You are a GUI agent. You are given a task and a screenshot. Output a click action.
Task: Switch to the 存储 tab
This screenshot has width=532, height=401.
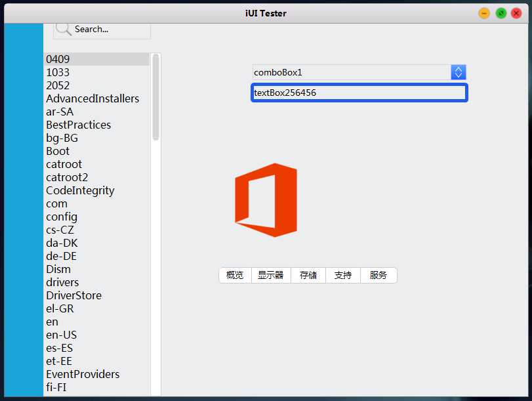[x=308, y=275]
